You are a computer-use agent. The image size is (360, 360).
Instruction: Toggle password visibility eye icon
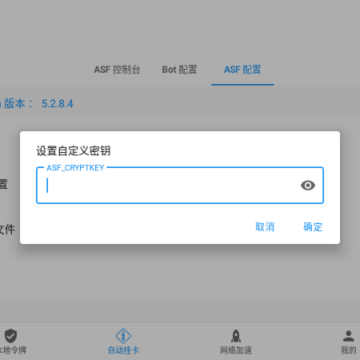(x=308, y=185)
